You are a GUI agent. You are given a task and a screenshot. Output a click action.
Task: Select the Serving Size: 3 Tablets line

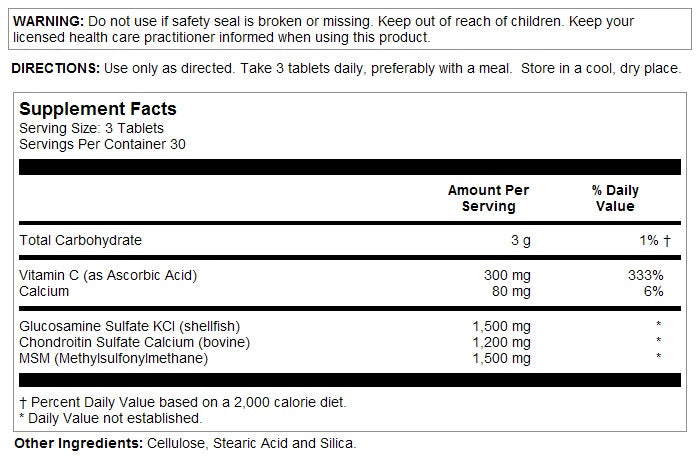[x=91, y=128]
